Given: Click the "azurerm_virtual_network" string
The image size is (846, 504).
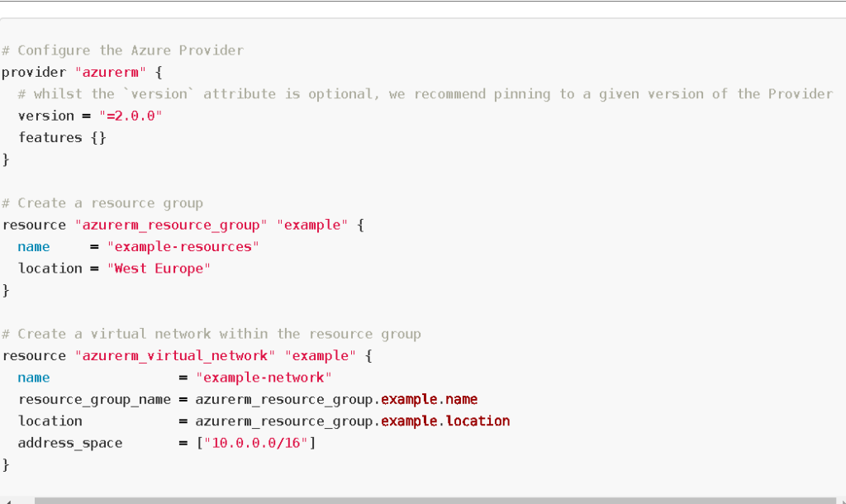Looking at the screenshot, I should point(175,356).
